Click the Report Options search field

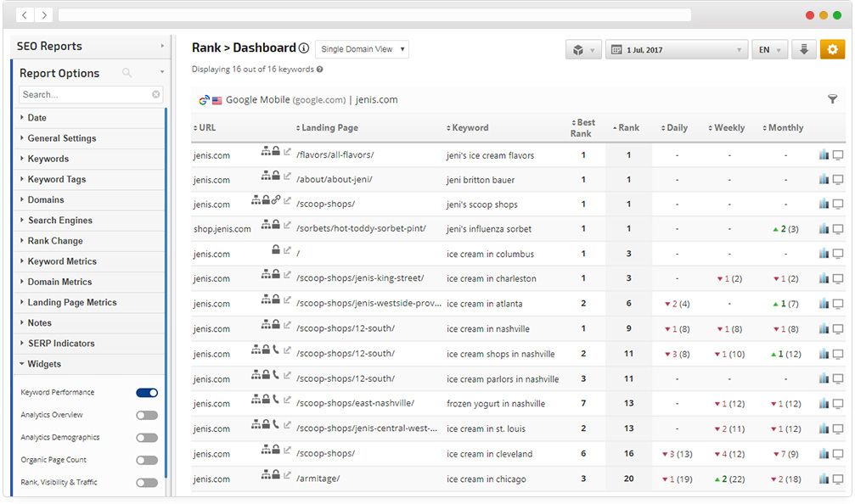(85, 94)
